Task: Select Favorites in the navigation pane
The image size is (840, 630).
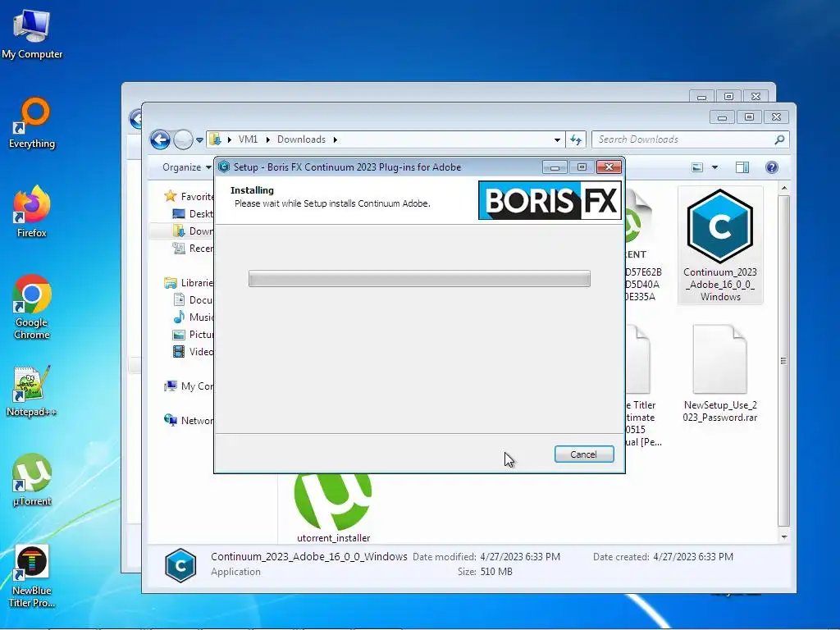Action: [x=189, y=197]
